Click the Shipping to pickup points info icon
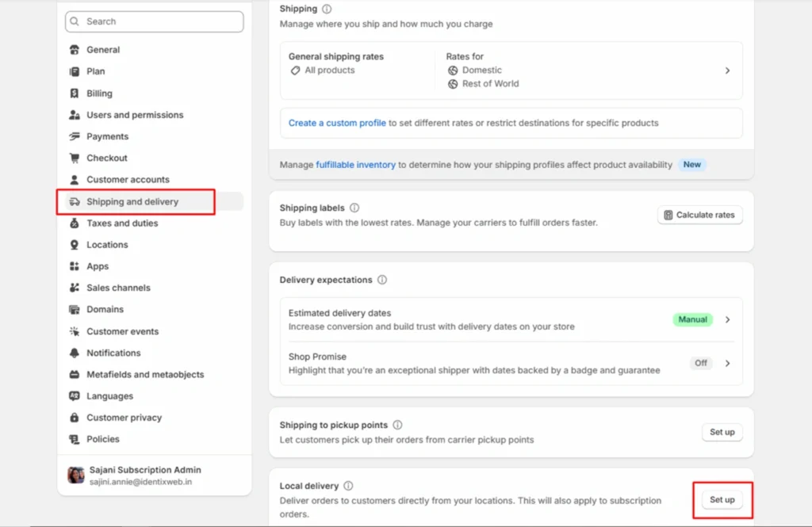812x527 pixels. (397, 426)
